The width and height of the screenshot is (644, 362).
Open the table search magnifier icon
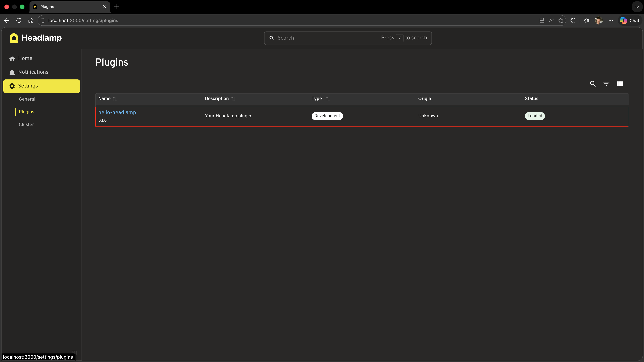(x=593, y=84)
